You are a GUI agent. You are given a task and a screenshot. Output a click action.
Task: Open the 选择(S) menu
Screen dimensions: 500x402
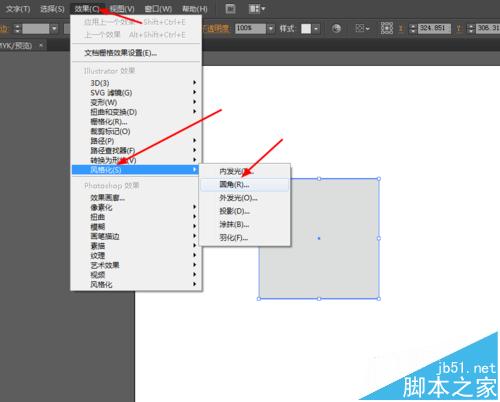click(x=52, y=9)
